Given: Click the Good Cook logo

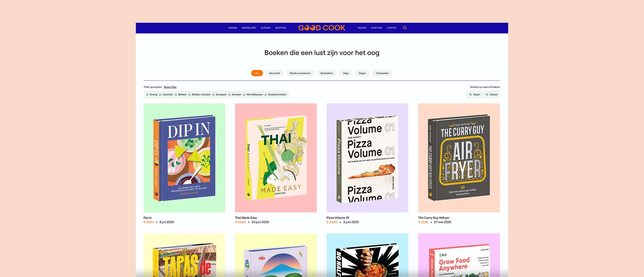Looking at the screenshot, I should [x=322, y=28].
